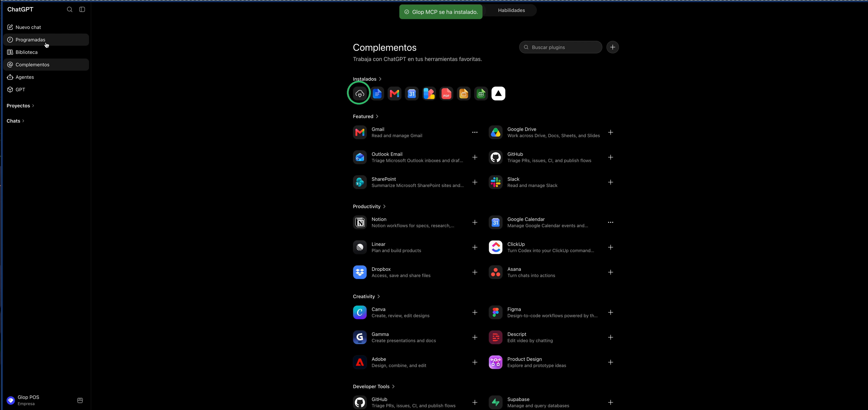Screen dimensions: 868x410
Task: Start a new chat with Nuevo chat
Action: [x=46, y=27]
